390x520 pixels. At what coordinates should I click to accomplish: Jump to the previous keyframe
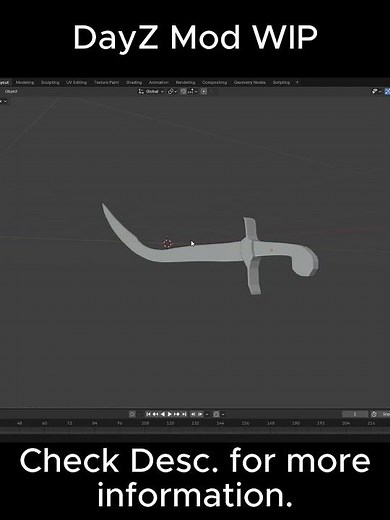[156, 414]
